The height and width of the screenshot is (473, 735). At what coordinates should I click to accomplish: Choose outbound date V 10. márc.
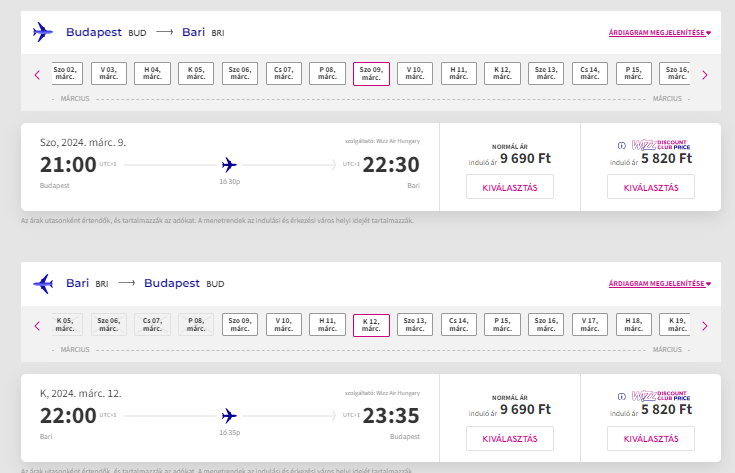(x=415, y=74)
